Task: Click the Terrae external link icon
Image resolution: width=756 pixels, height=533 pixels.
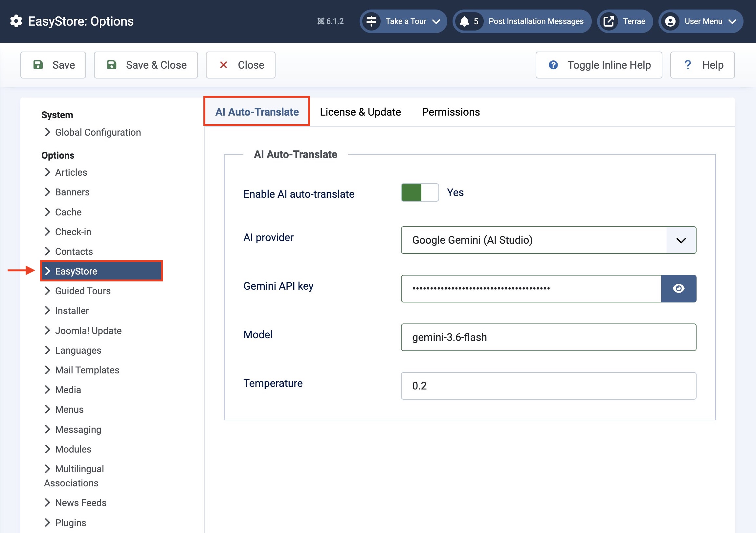Action: [609, 21]
